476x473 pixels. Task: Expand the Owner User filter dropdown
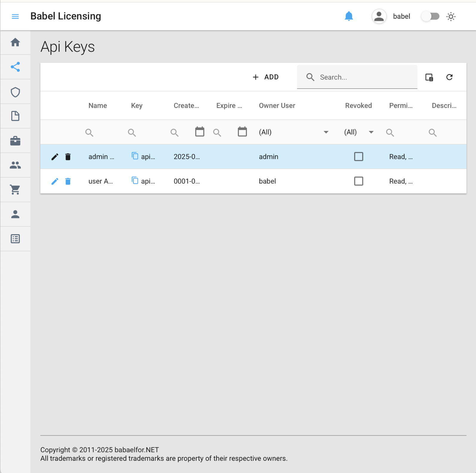[x=326, y=132]
